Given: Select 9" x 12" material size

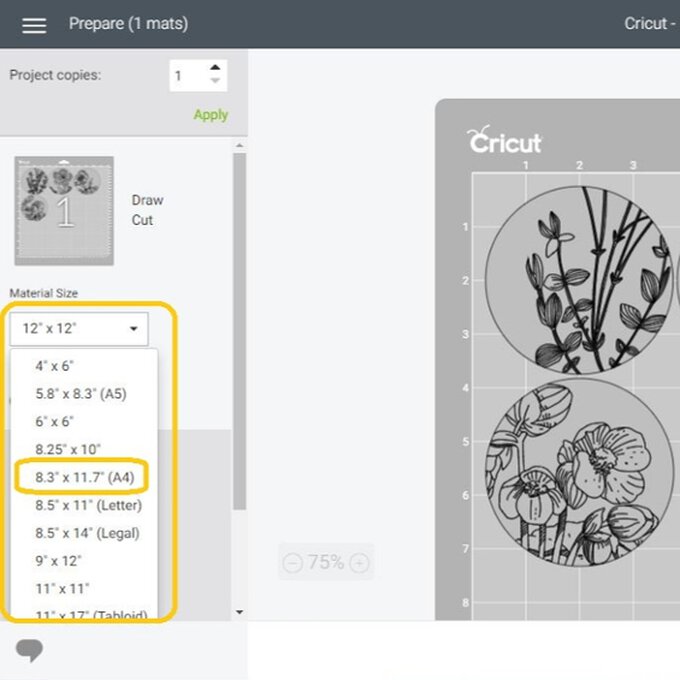Looking at the screenshot, I should pos(58,561).
